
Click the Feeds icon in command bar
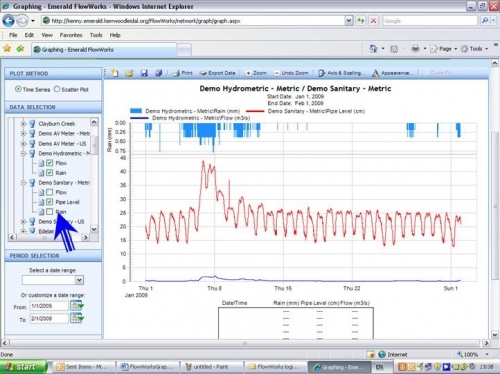point(394,49)
